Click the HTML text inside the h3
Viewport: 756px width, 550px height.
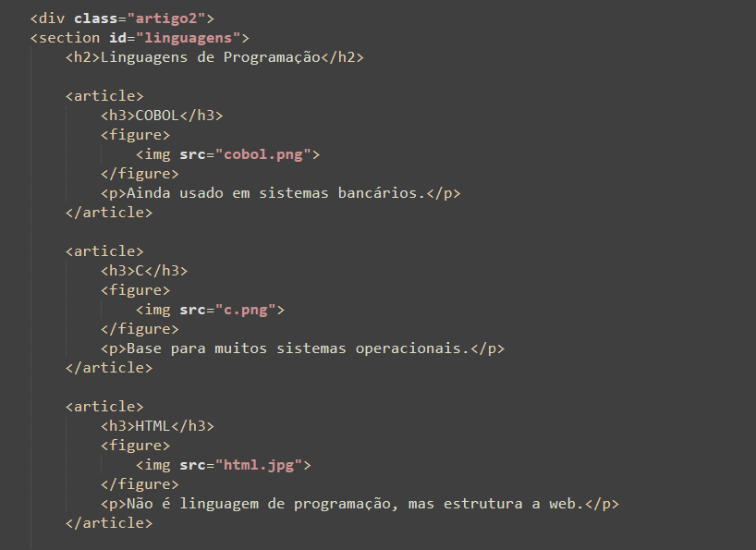152,426
